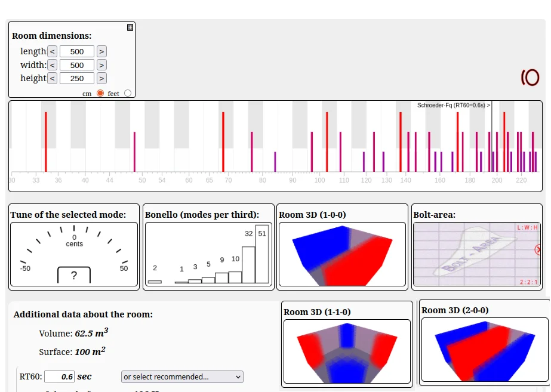The height and width of the screenshot is (392, 551).
Task: Focus the width input field
Action: coord(77,65)
